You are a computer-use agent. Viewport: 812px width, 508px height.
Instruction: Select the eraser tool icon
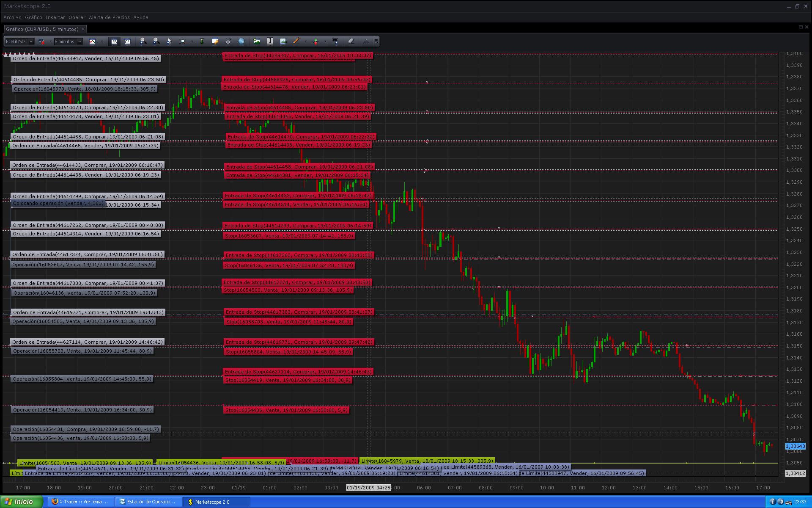pos(351,41)
